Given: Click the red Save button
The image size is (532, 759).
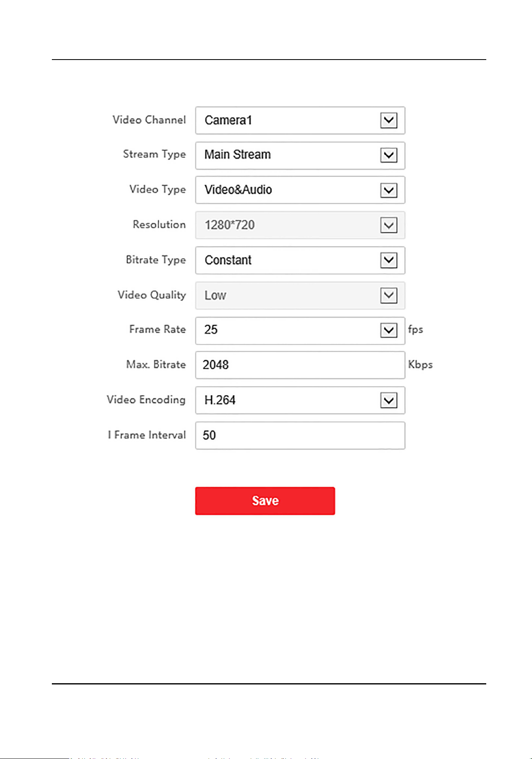Looking at the screenshot, I should click(265, 501).
